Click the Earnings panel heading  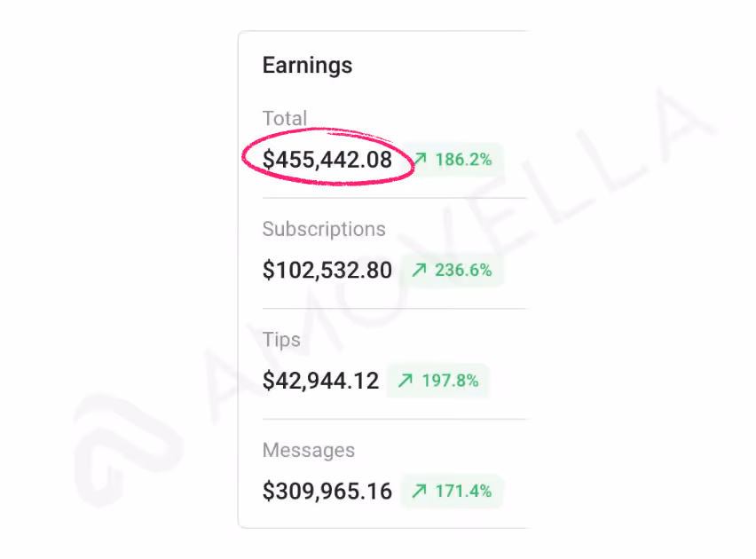pyautogui.click(x=307, y=65)
